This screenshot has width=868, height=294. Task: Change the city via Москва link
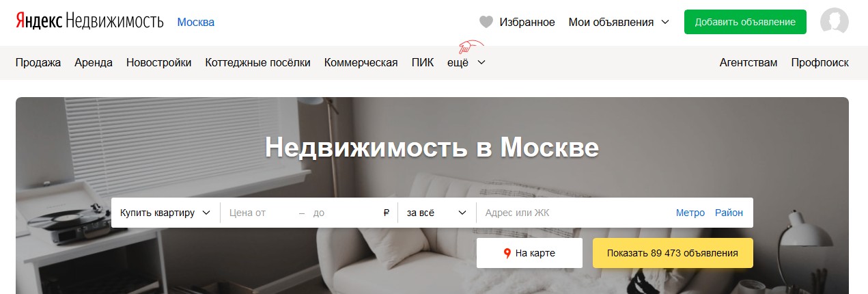(196, 22)
